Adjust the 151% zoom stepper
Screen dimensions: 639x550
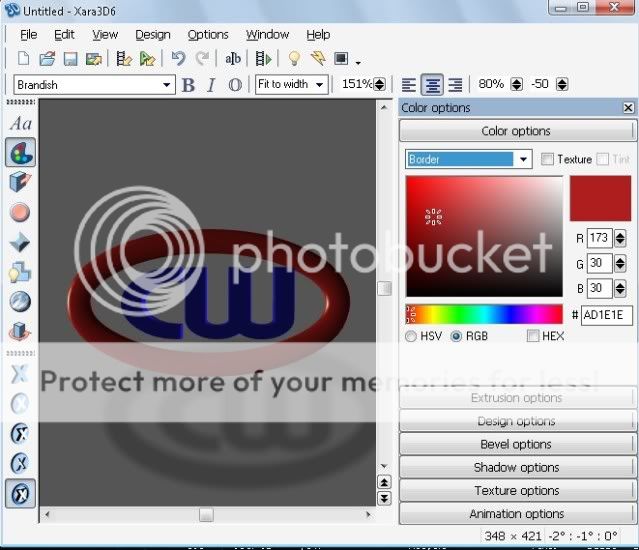click(x=379, y=84)
